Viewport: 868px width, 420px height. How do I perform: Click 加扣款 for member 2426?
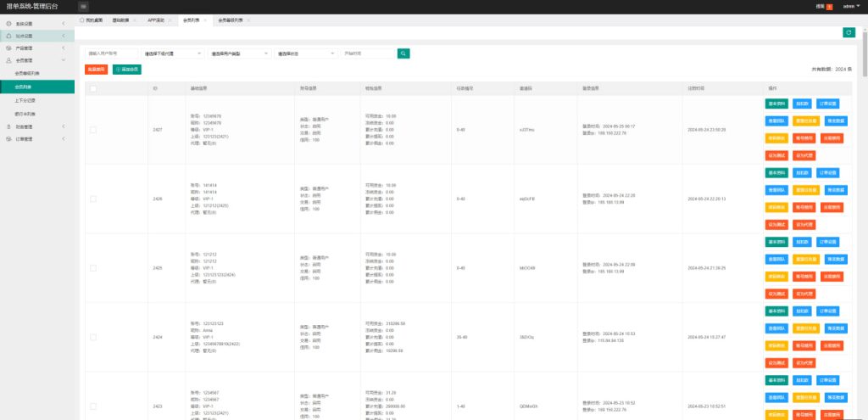pos(802,173)
